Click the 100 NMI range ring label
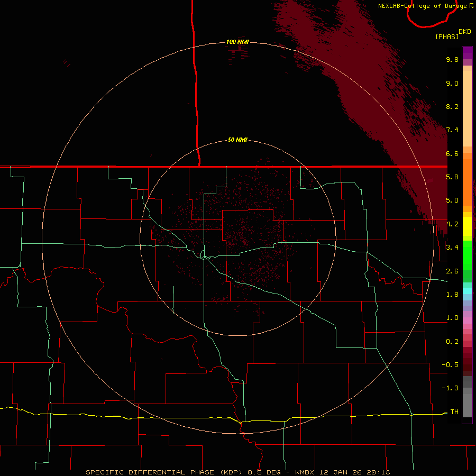Viewport: 476px width, 476px height. pyautogui.click(x=237, y=42)
